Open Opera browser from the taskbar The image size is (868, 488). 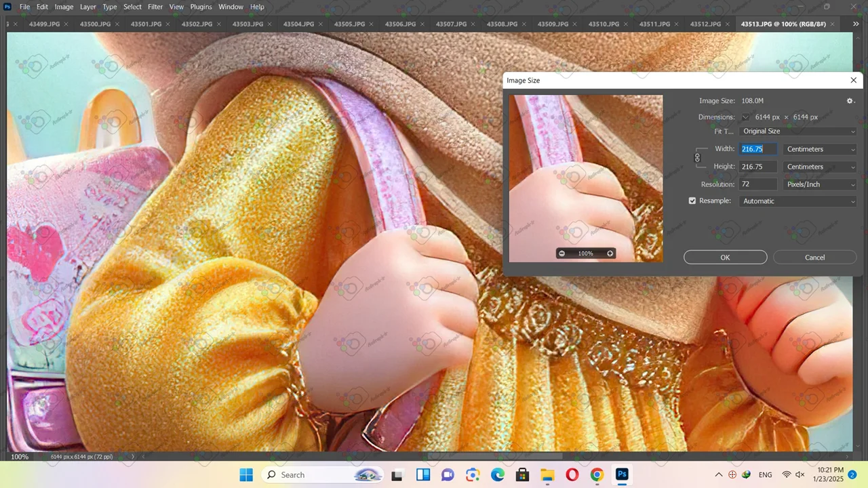tap(572, 474)
